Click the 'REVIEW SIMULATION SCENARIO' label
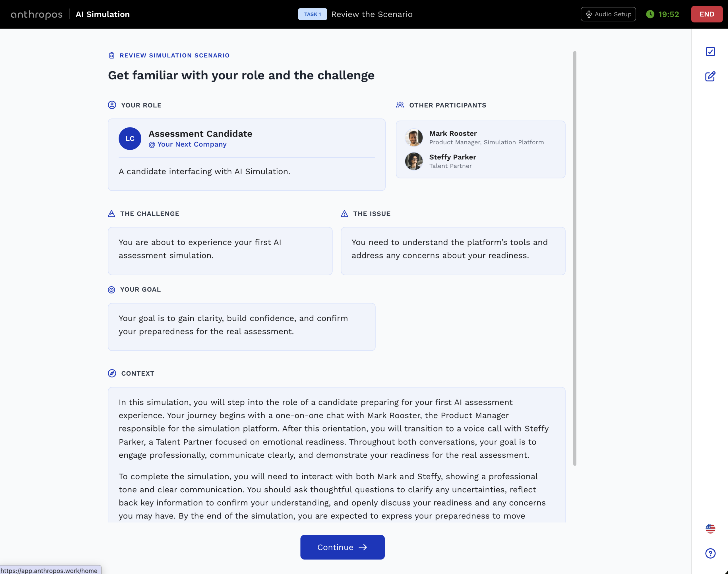 point(175,55)
